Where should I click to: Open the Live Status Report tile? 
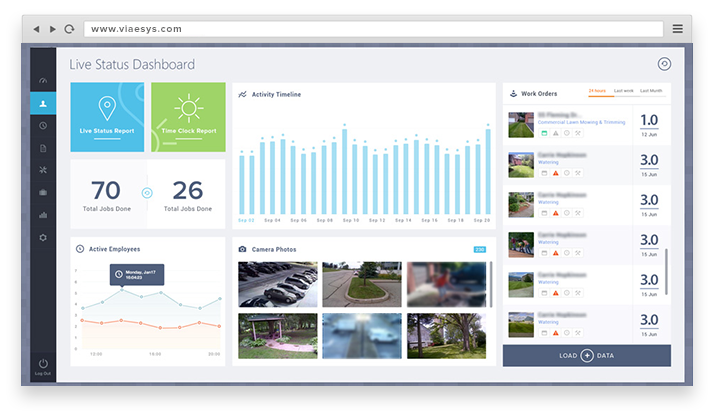tap(107, 118)
